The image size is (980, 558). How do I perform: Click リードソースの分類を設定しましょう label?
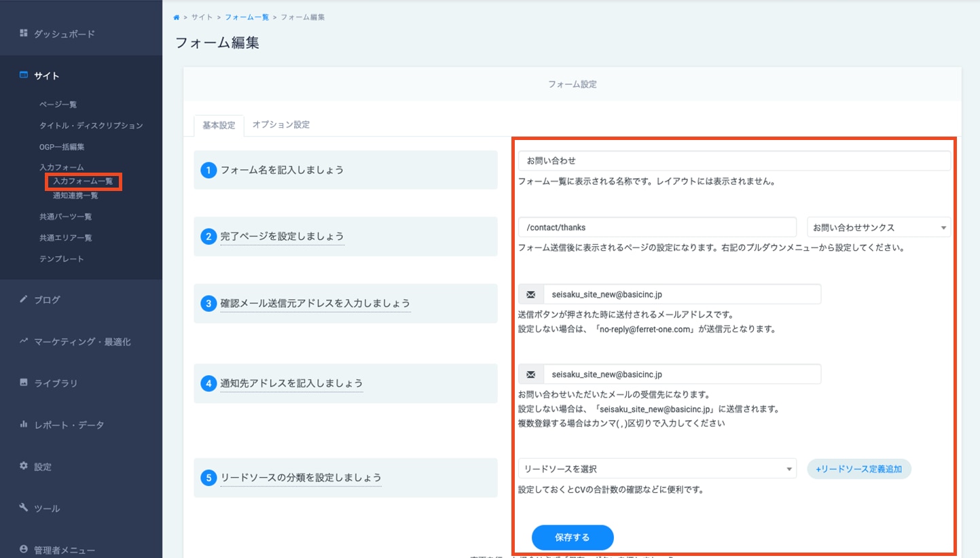click(x=301, y=478)
